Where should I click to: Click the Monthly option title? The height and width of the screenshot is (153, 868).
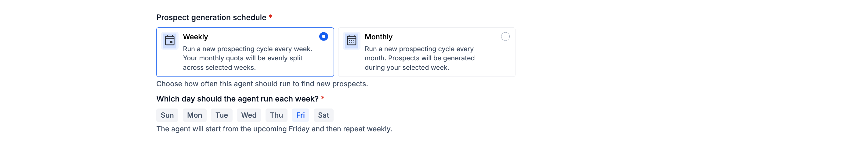378,37
